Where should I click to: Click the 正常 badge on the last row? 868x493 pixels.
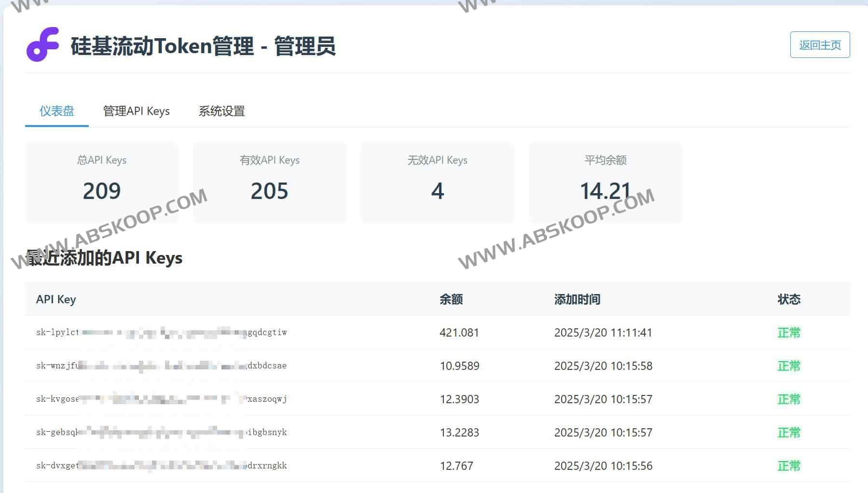789,465
